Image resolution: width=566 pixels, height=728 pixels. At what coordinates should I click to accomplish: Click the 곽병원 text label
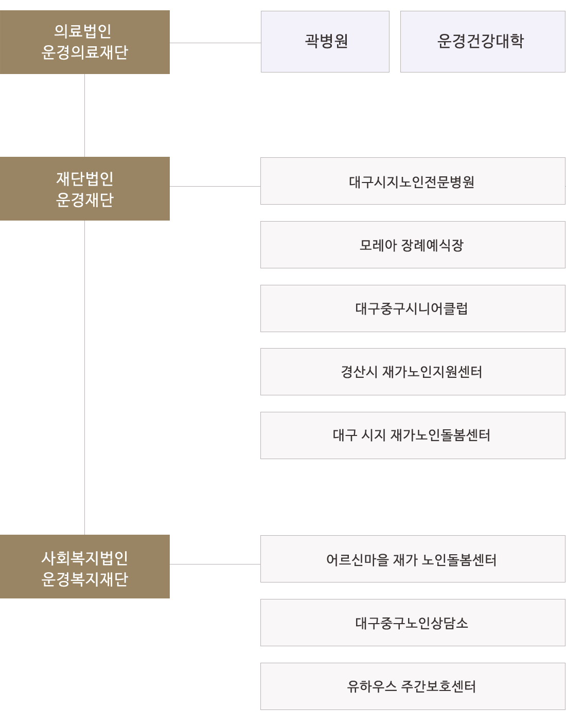point(327,41)
